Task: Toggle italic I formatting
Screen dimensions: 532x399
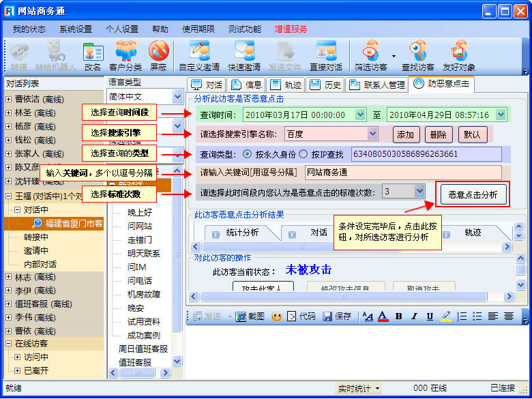Action: pos(414,316)
